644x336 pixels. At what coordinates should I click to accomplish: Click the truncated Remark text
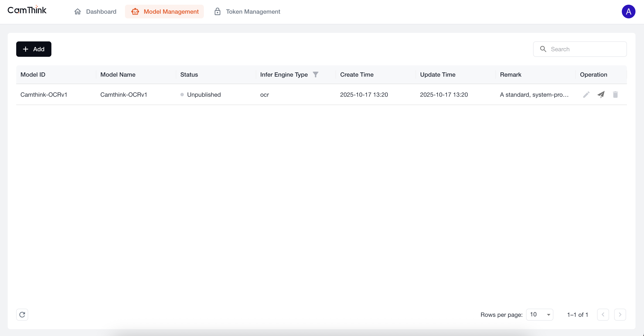534,95
